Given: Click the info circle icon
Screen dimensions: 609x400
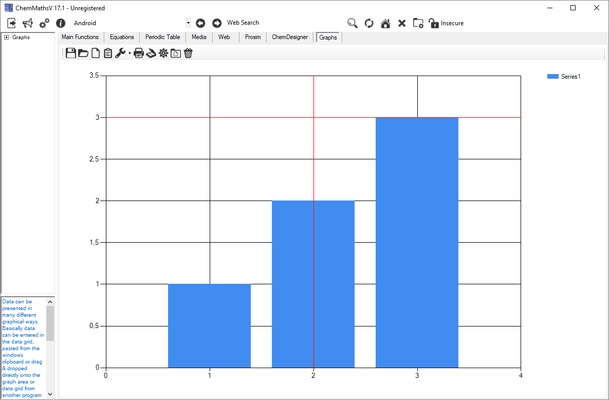Looking at the screenshot, I should pyautogui.click(x=61, y=23).
